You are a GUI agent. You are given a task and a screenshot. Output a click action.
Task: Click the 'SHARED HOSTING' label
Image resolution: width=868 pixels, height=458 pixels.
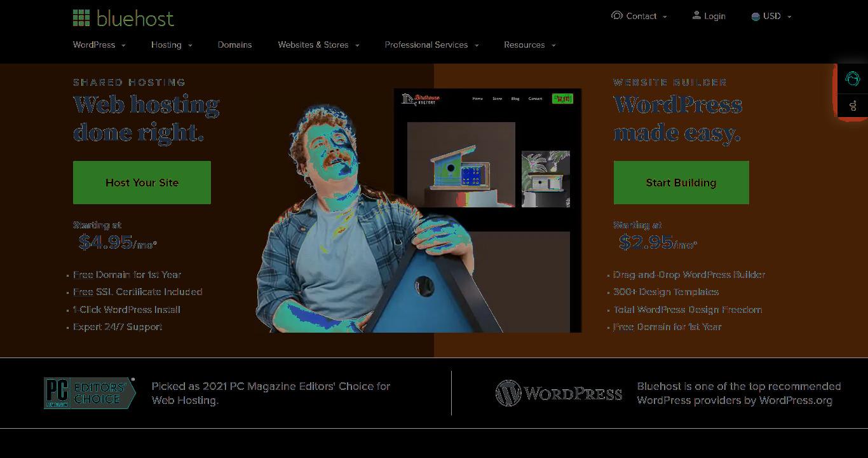[129, 82]
